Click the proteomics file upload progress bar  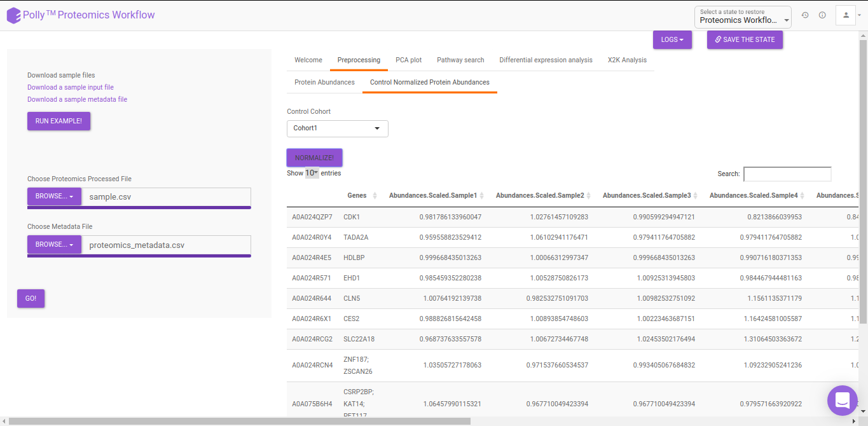tap(139, 207)
